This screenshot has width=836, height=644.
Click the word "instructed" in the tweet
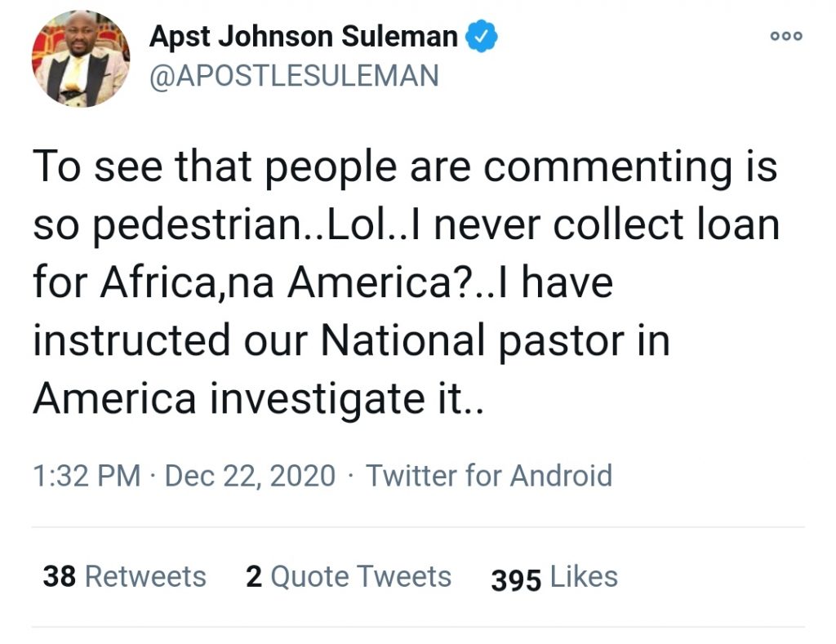point(131,340)
